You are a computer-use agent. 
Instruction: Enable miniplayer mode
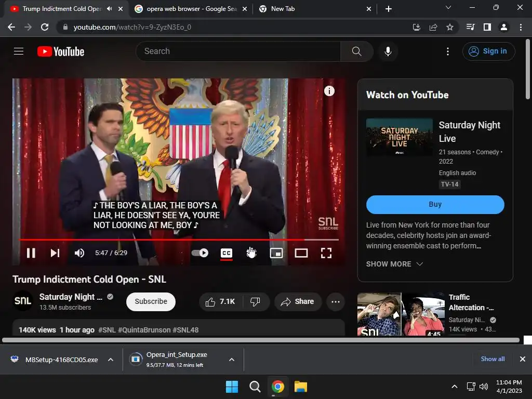276,253
